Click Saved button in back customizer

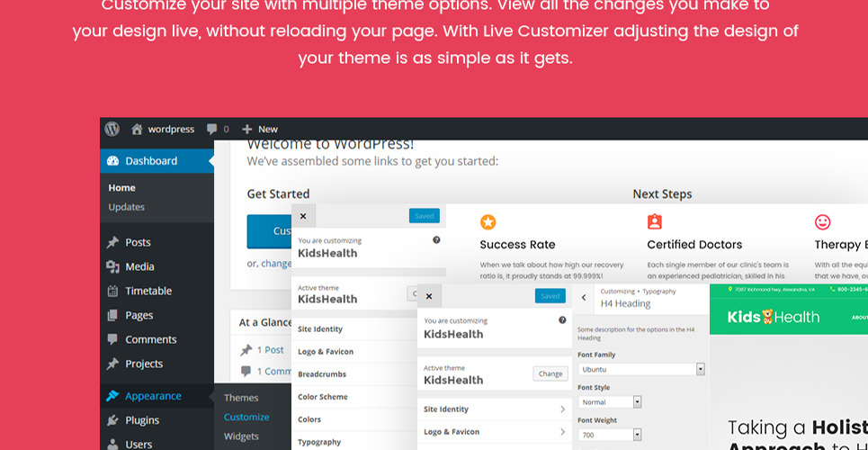(x=424, y=216)
